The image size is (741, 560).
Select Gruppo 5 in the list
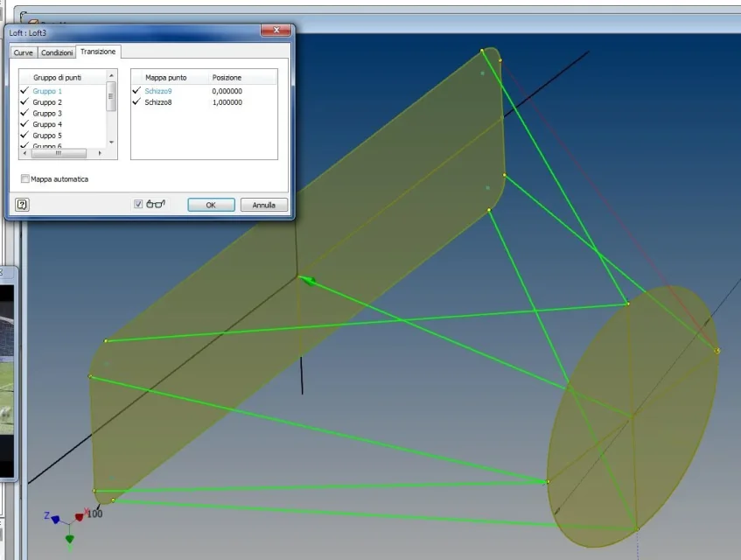pos(47,136)
